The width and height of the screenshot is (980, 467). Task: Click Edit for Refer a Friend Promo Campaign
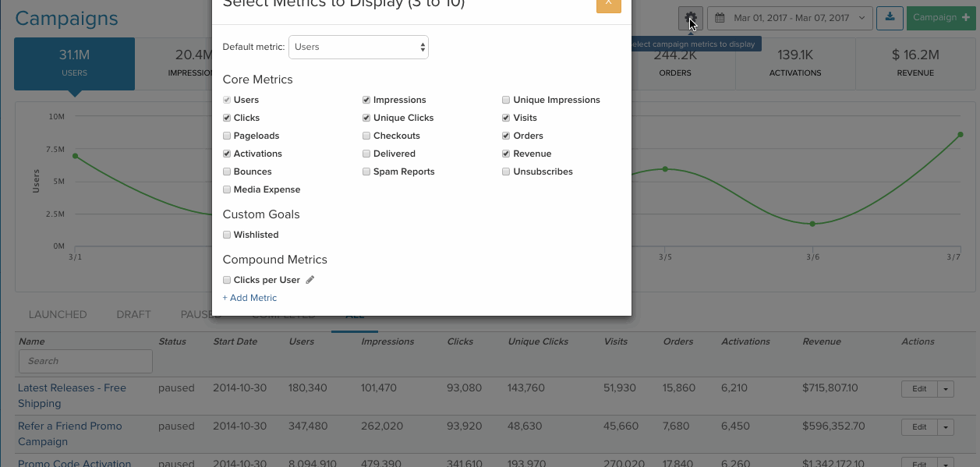920,426
